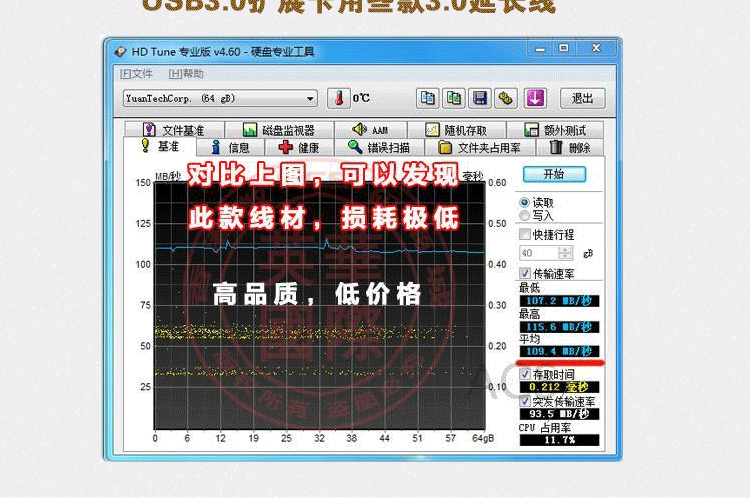Select the 基准 benchmark tab

pyautogui.click(x=160, y=146)
